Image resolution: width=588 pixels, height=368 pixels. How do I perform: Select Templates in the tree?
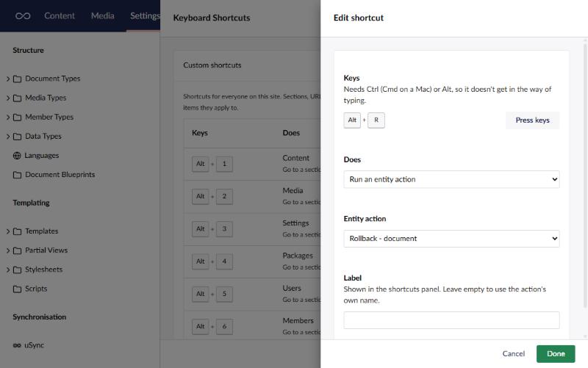[x=42, y=231]
